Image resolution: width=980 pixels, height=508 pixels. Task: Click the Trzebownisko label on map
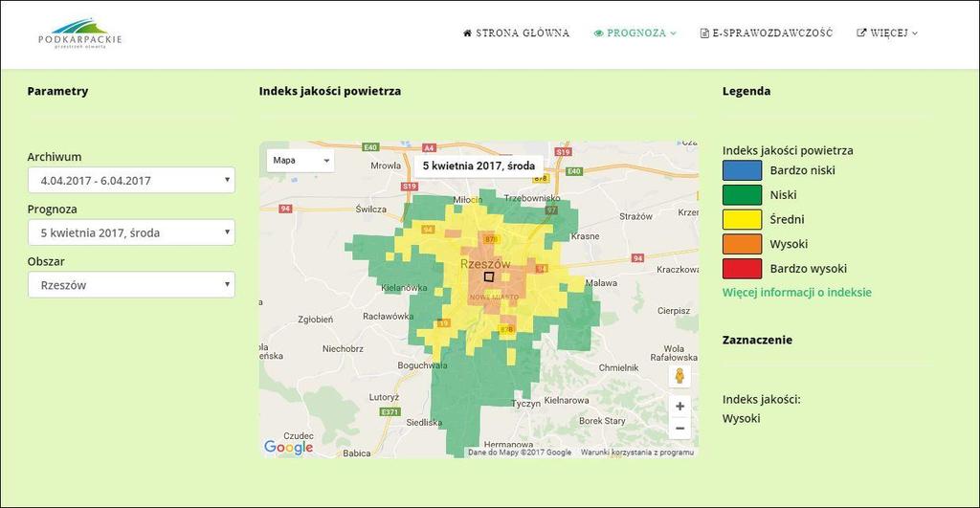532,197
